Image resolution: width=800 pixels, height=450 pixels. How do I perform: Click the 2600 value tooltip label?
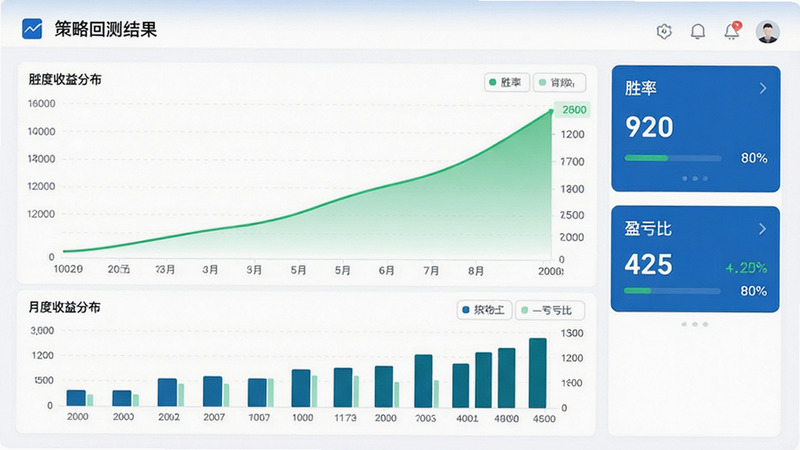[x=573, y=110]
